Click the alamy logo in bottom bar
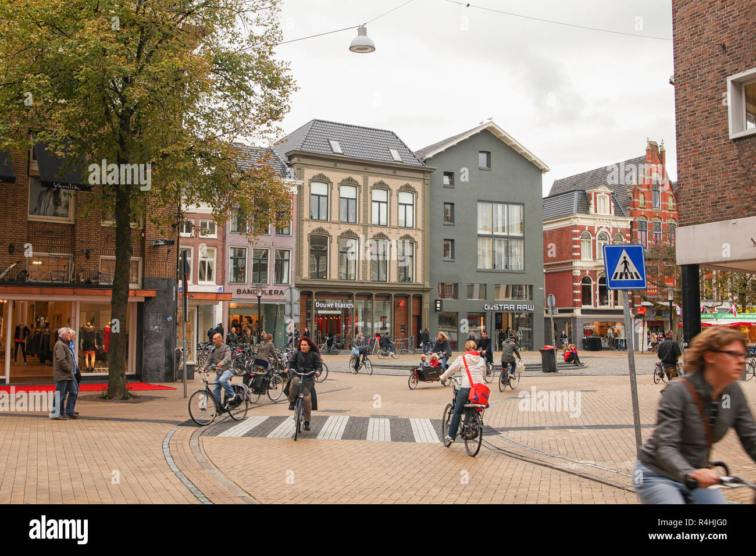756x556 pixels. (59, 530)
